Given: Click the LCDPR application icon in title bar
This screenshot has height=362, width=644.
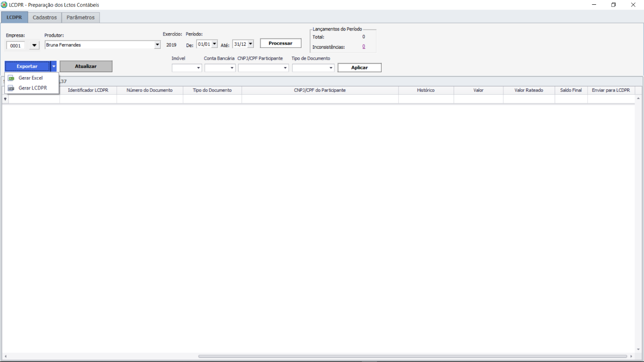Looking at the screenshot, I should [x=4, y=5].
